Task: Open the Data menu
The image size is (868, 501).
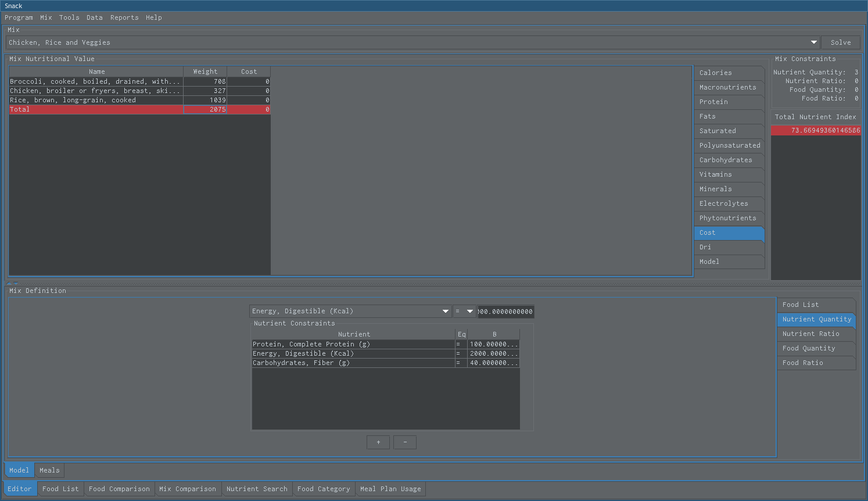Action: point(95,17)
